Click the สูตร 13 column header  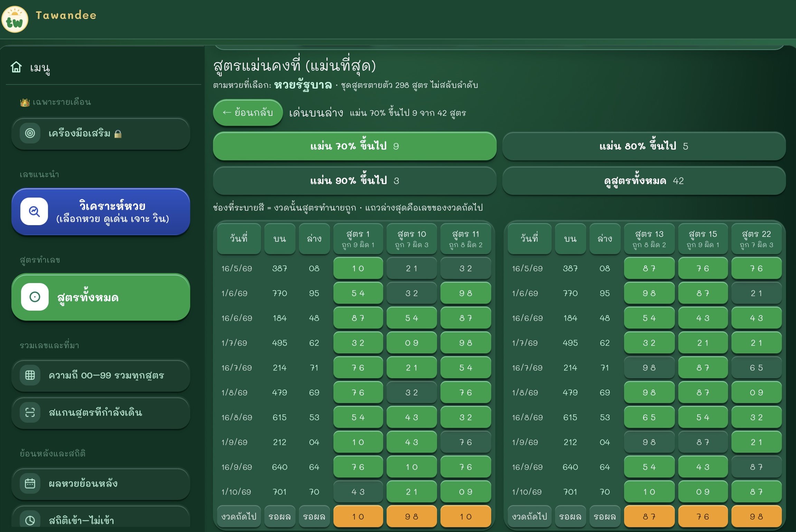(649, 239)
